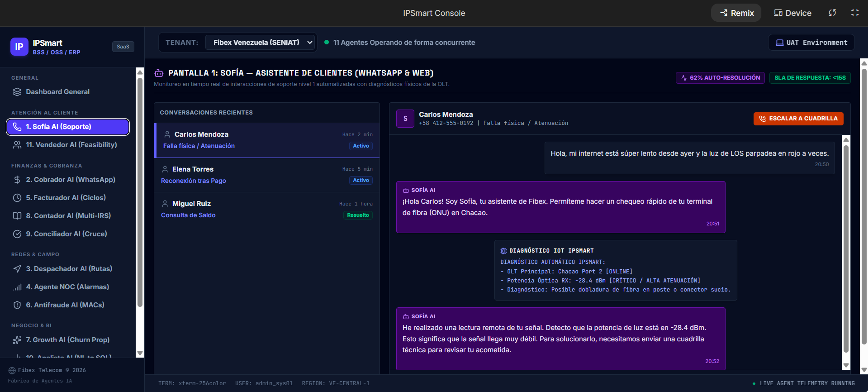The height and width of the screenshot is (392, 868).
Task: Open 4. Agente NOC (Alarmas)
Action: 68,287
